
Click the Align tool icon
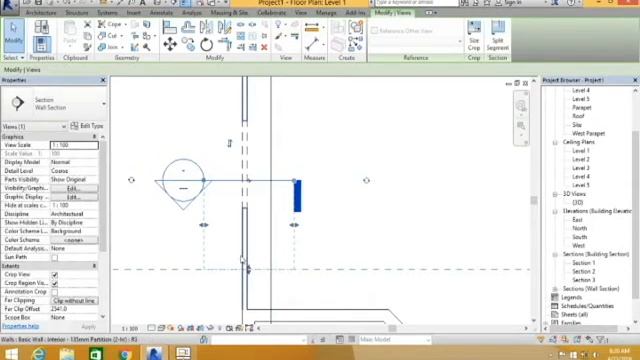[170, 27]
